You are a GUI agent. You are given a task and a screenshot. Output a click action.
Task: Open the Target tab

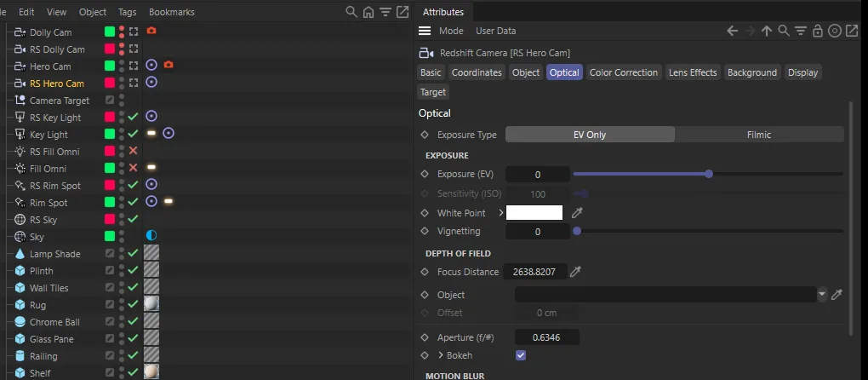point(433,92)
